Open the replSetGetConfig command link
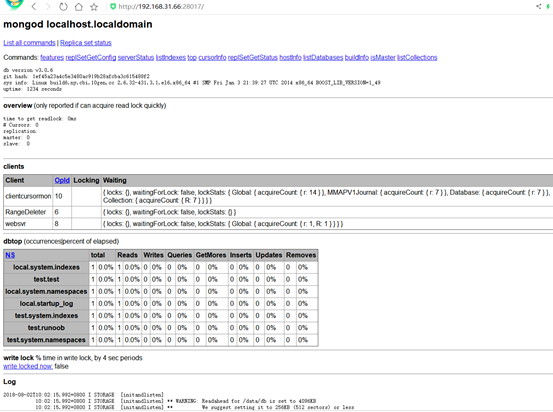The height and width of the screenshot is (412, 553). pos(91,57)
